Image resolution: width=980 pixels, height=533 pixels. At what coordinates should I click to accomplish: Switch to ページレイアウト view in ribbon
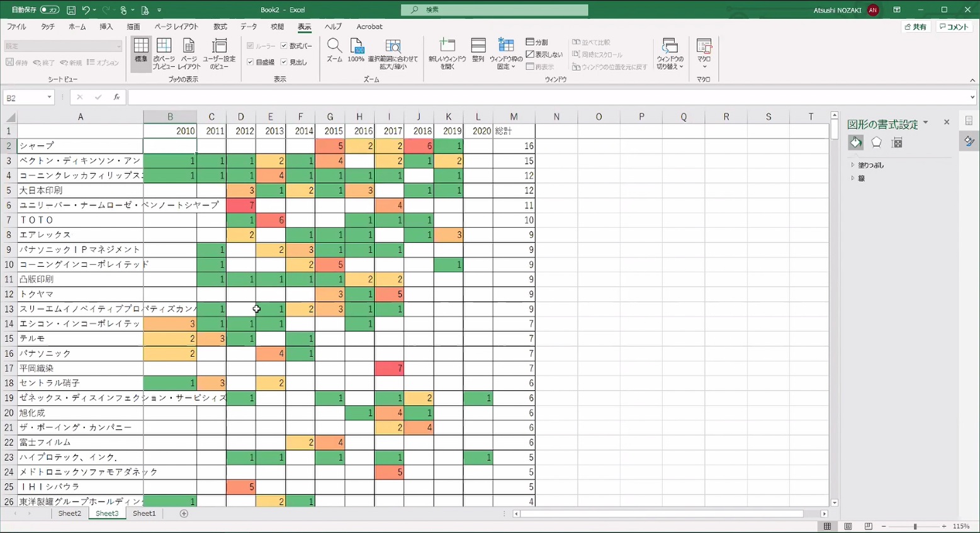189,54
